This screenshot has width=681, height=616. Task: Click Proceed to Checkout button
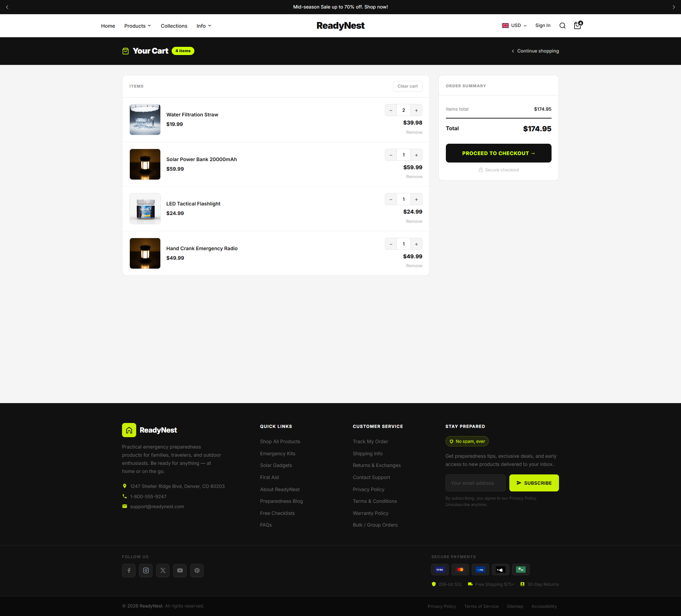(498, 153)
